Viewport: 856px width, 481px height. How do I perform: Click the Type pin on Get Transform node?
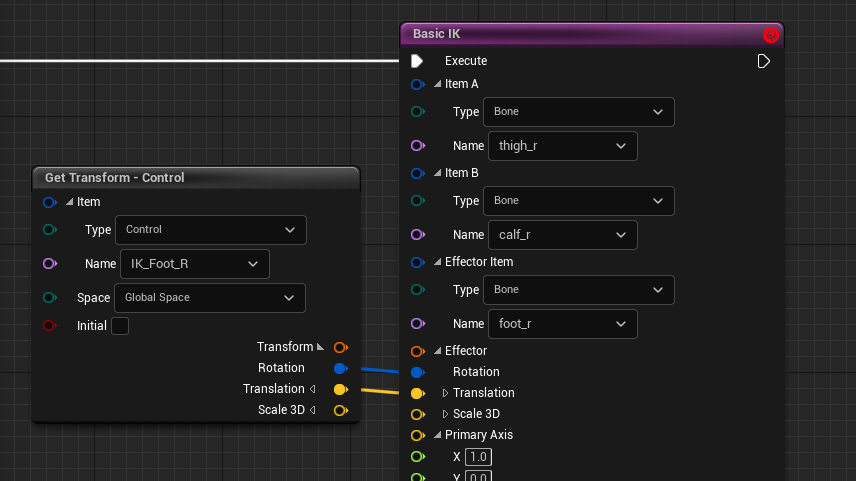click(x=50, y=230)
